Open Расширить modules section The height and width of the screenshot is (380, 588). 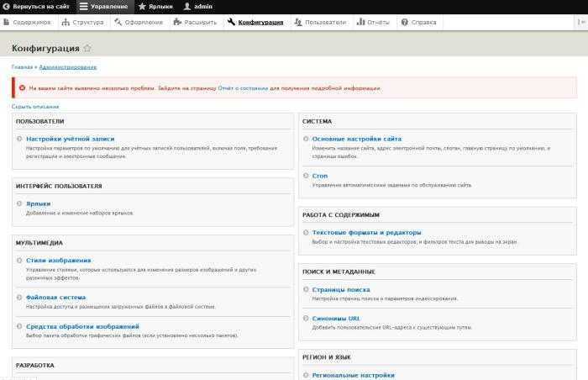coord(196,22)
